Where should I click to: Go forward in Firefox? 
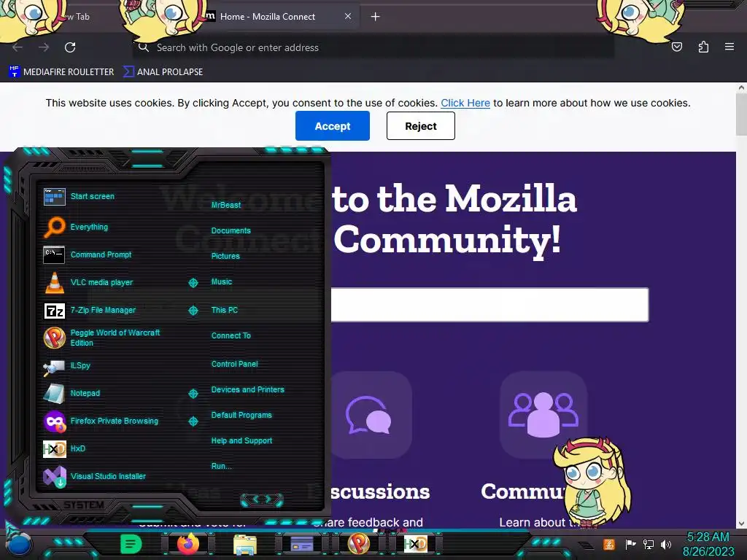44,47
